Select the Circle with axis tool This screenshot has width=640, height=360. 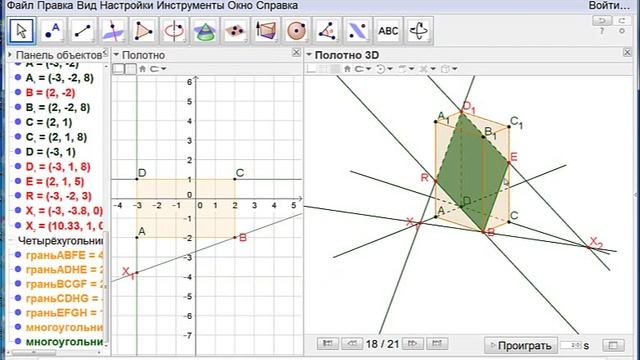[175, 31]
